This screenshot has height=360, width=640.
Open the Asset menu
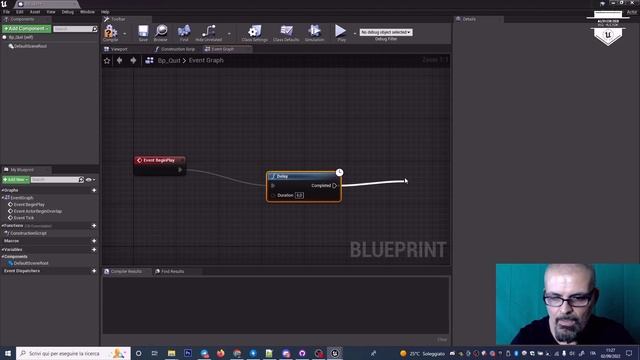pos(35,12)
